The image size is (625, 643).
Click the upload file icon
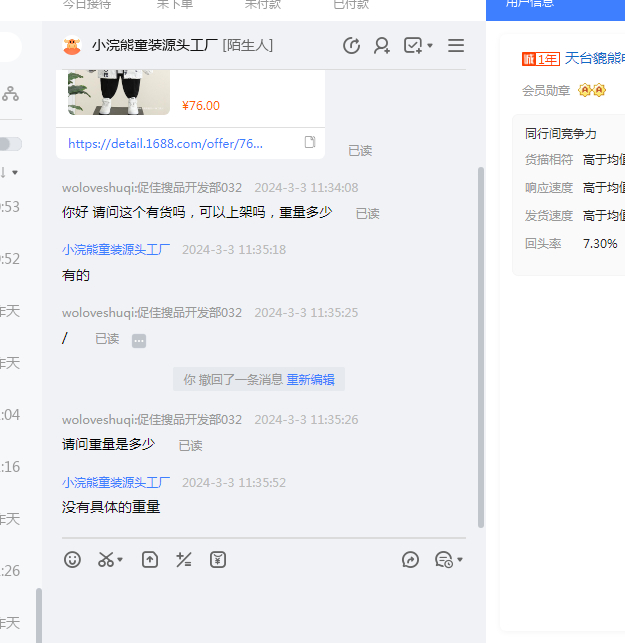[x=150, y=560]
